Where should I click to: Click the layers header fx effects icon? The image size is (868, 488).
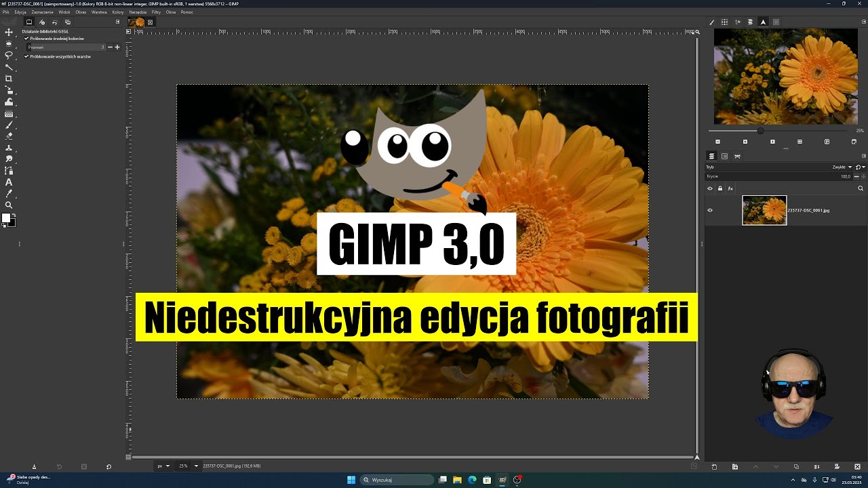(730, 188)
